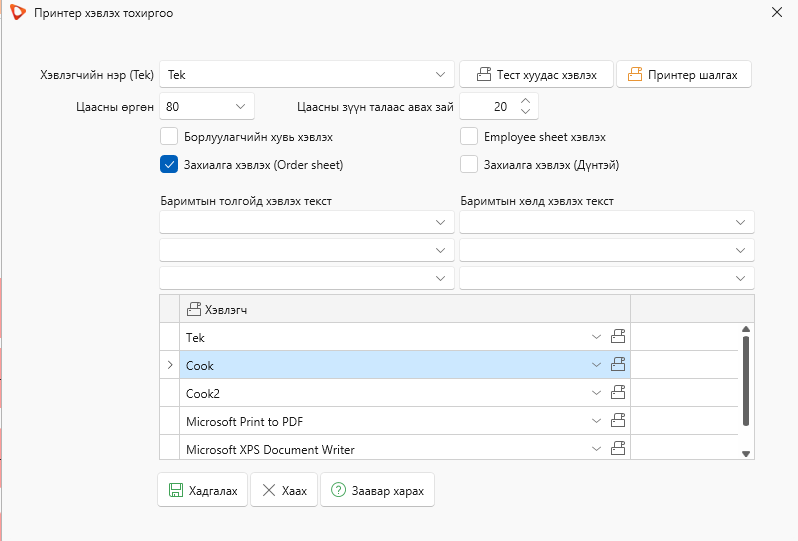Click Тест хуудас хэвлэх button
This screenshot has height=541, width=798.
click(536, 75)
